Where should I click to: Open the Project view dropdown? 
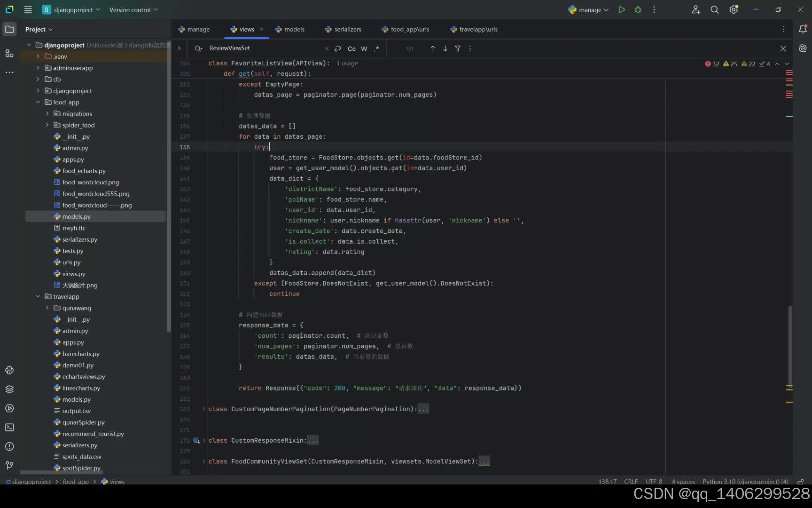[x=39, y=29]
